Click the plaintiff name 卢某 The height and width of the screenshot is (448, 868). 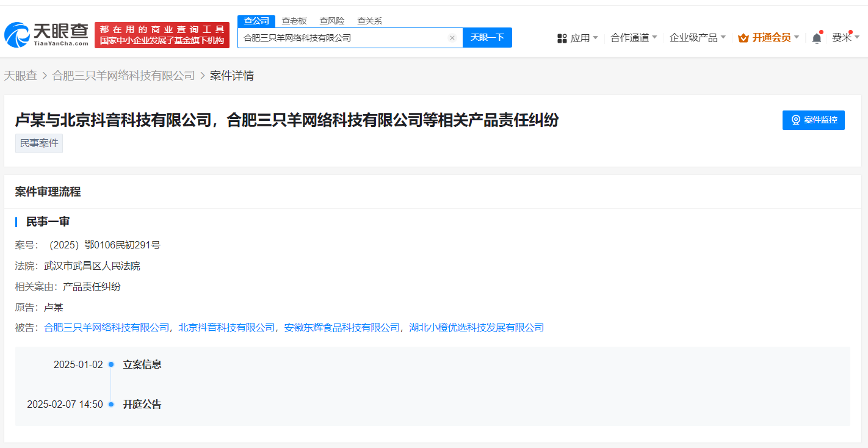click(54, 307)
